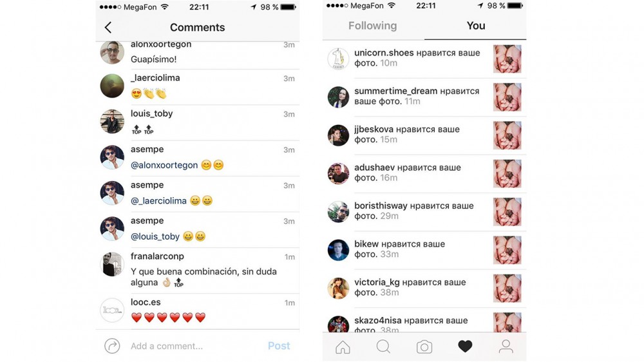The width and height of the screenshot is (644, 362).
Task: Open photo thumbnail liked by summertime_dream
Action: coord(507,97)
